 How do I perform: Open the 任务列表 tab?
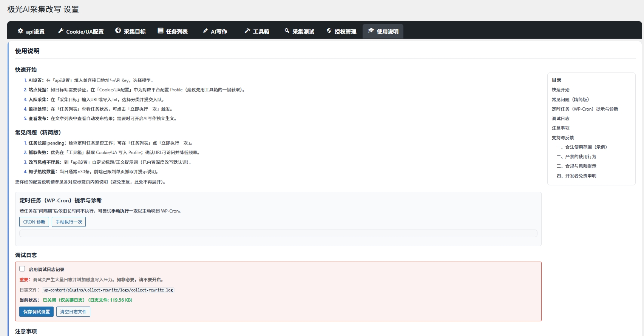pyautogui.click(x=176, y=32)
